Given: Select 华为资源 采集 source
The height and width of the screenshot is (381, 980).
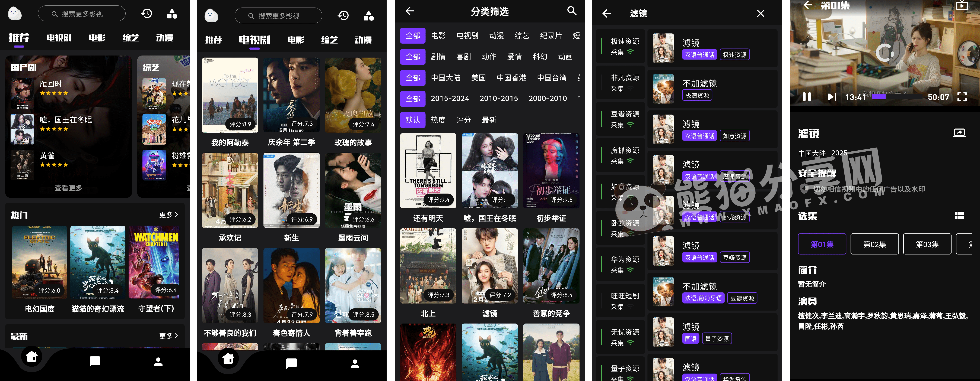Looking at the screenshot, I should tap(620, 265).
